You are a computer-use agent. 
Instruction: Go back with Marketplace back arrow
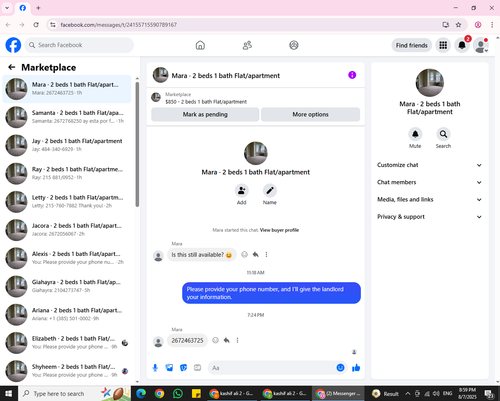(12, 67)
